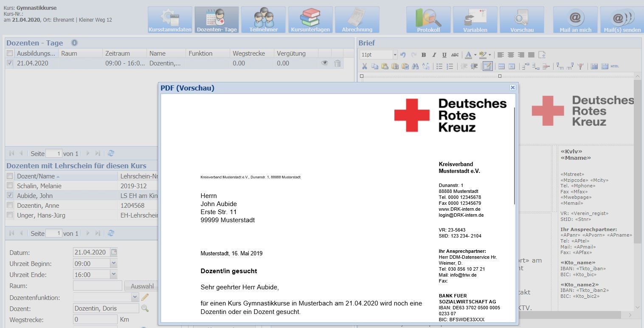Screen dimensions: 644x328
Task: Click the PDF preview vertical scrollbar
Action: tap(515, 155)
